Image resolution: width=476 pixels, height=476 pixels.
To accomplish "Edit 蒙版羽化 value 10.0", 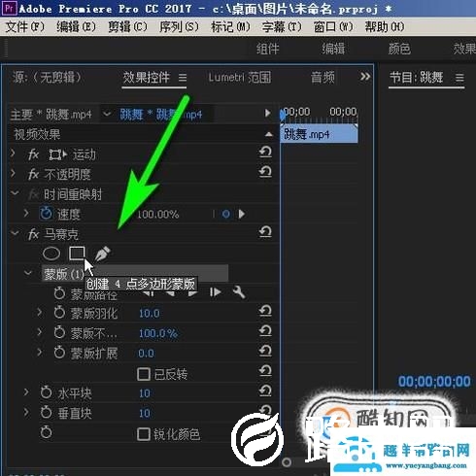I will (x=149, y=314).
